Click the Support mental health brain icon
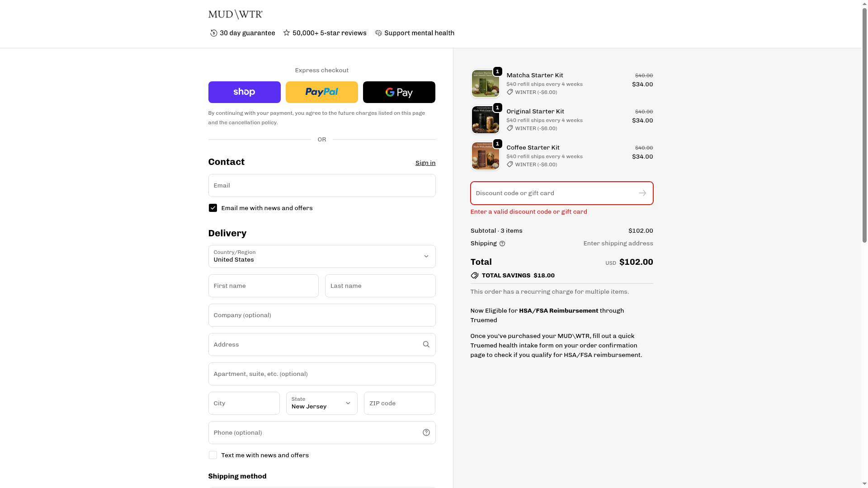Screen dimensions: 868x488 (378, 33)
